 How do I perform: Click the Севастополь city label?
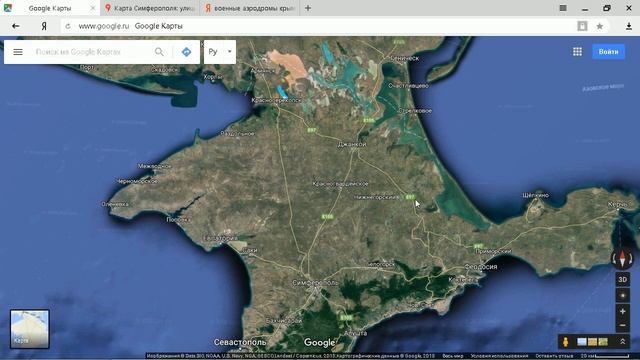(240, 342)
